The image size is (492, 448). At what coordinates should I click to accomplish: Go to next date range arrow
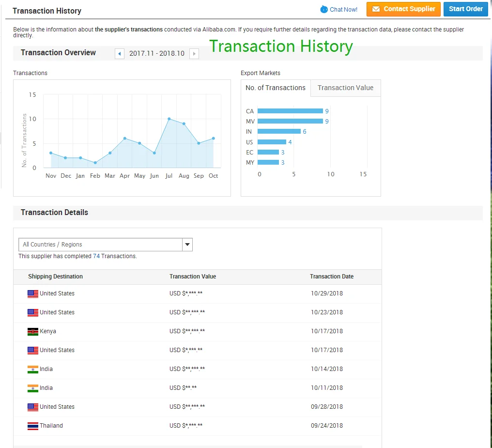(x=194, y=54)
